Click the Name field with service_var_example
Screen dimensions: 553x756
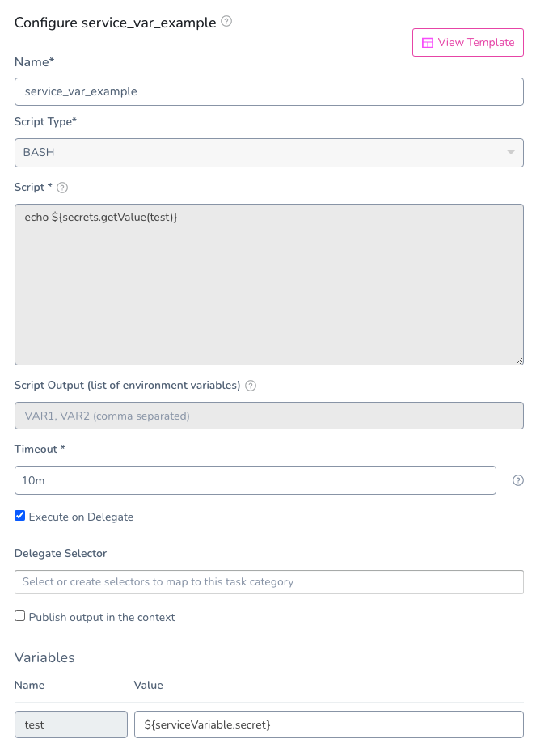click(269, 91)
